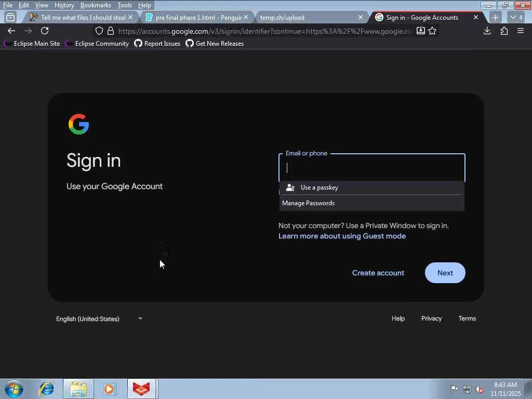Expand the list all tabs dropdown
The image size is (532, 399).
(516, 17)
